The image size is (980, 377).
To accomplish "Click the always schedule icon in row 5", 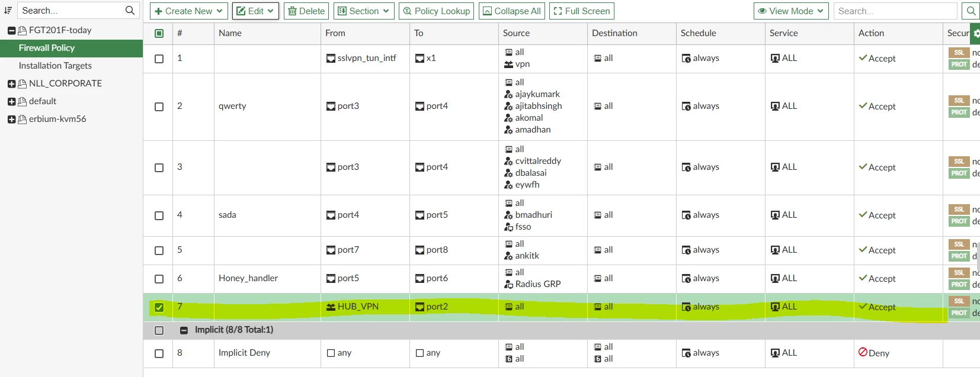I will click(686, 250).
